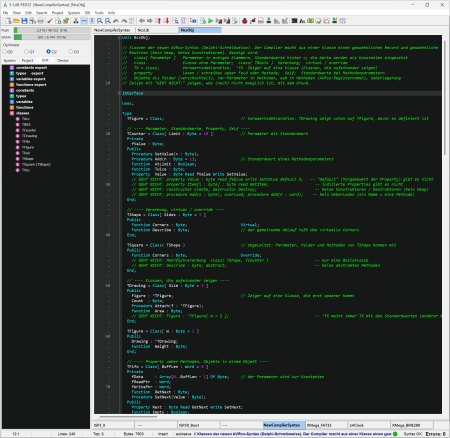Click the black terminal window icon
The height and width of the screenshot is (438, 450).
tap(294, 21)
